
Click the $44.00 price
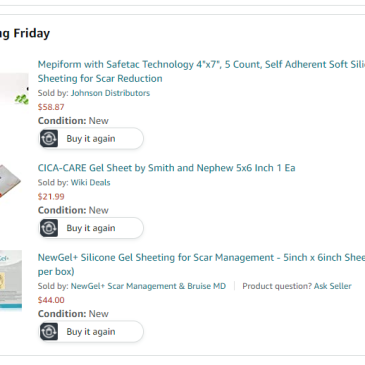51,300
